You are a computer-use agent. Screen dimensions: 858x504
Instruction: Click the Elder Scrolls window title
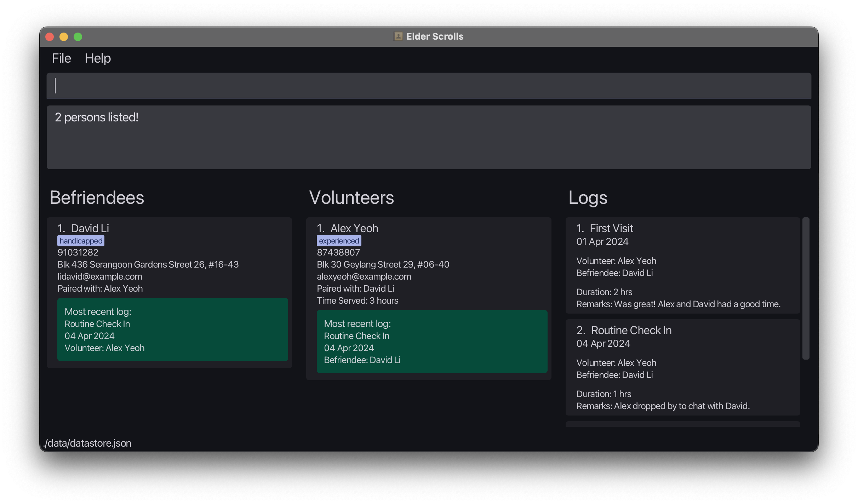[435, 36]
